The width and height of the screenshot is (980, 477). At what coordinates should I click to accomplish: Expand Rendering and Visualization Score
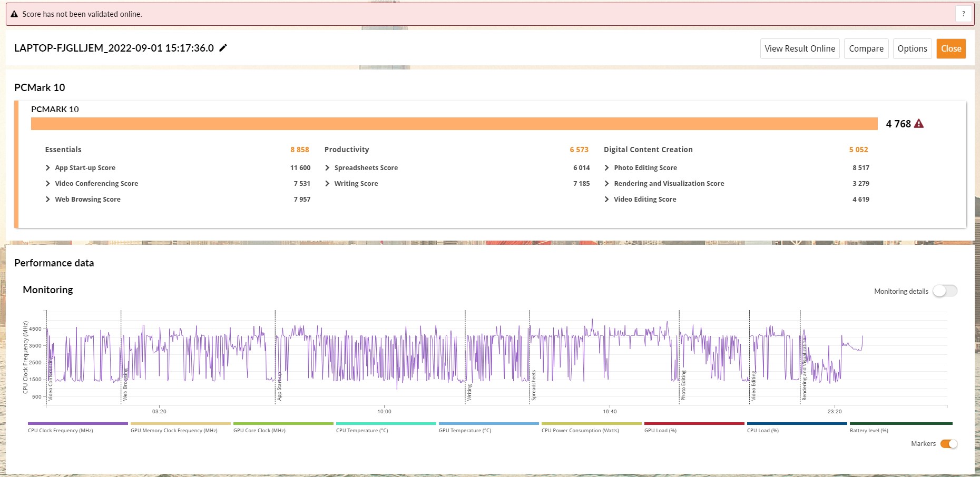[606, 184]
